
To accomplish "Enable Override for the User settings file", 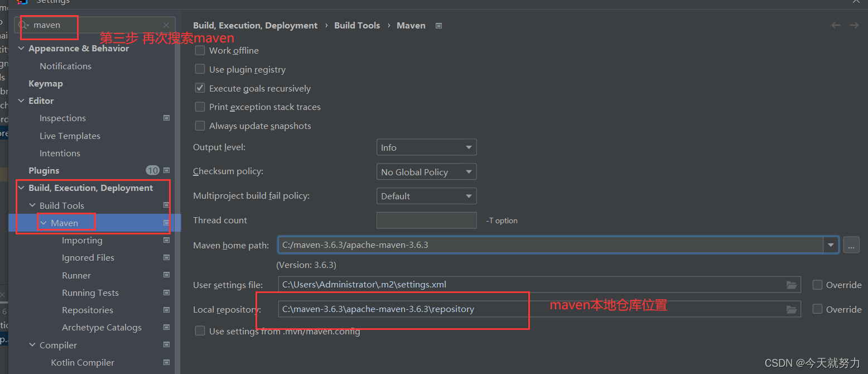I will tap(817, 285).
